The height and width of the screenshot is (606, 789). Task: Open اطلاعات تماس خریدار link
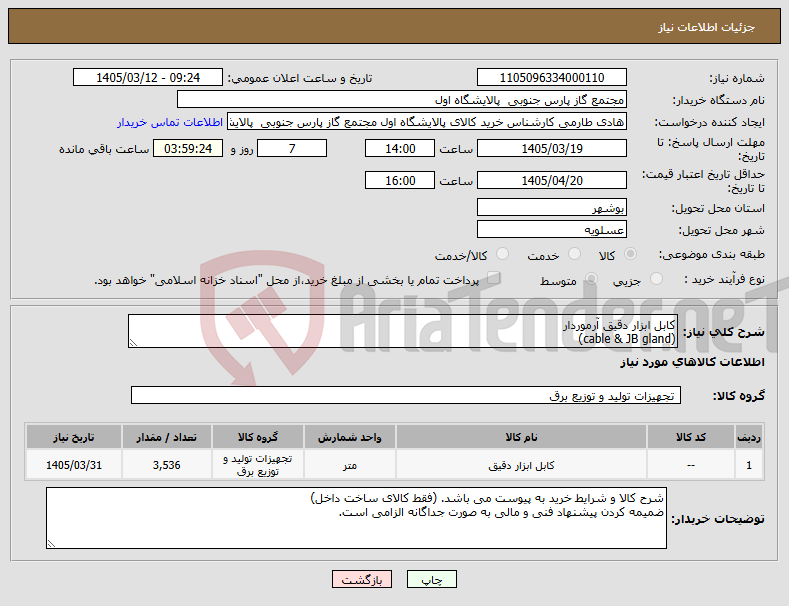point(170,122)
